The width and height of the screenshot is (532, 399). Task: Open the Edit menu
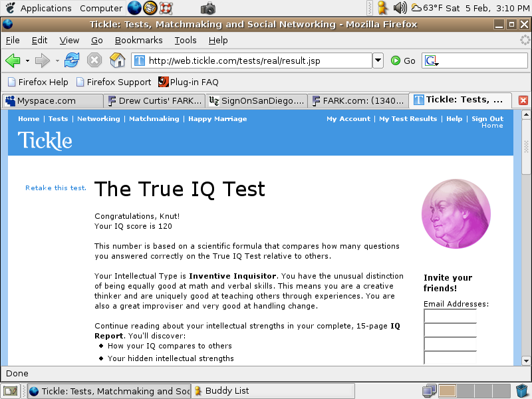point(39,41)
